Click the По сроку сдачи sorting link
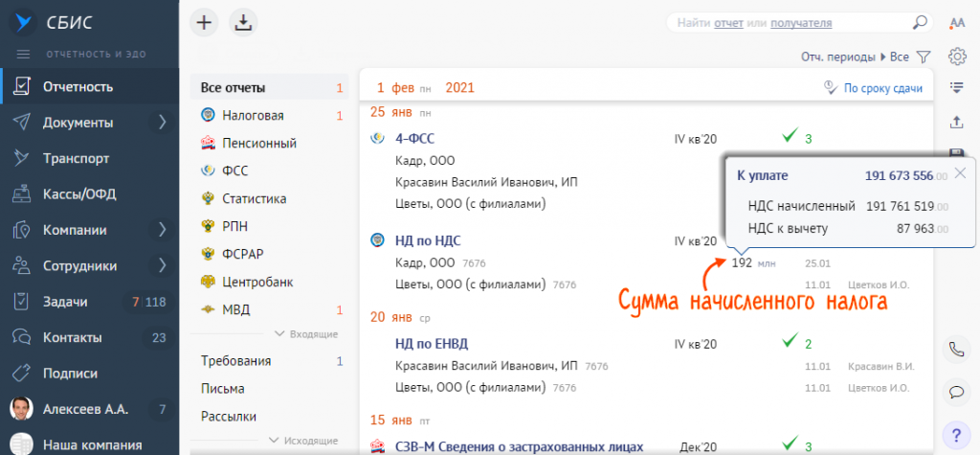 point(881,88)
